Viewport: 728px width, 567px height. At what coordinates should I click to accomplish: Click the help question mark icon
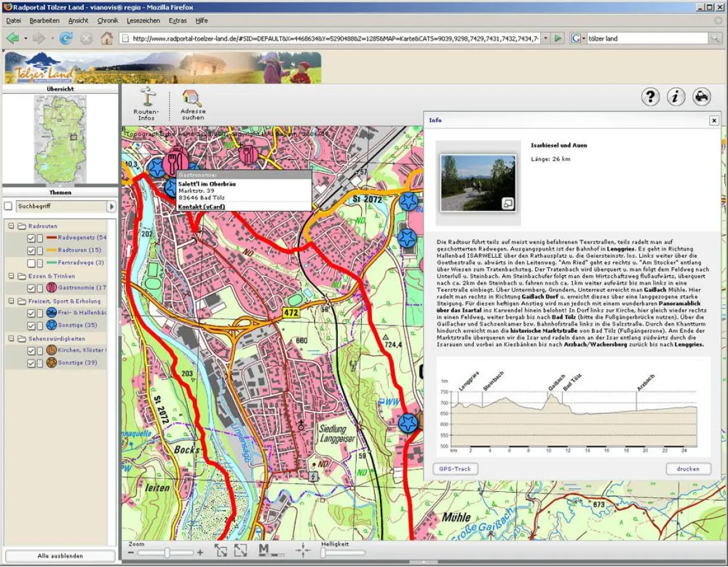pyautogui.click(x=650, y=96)
